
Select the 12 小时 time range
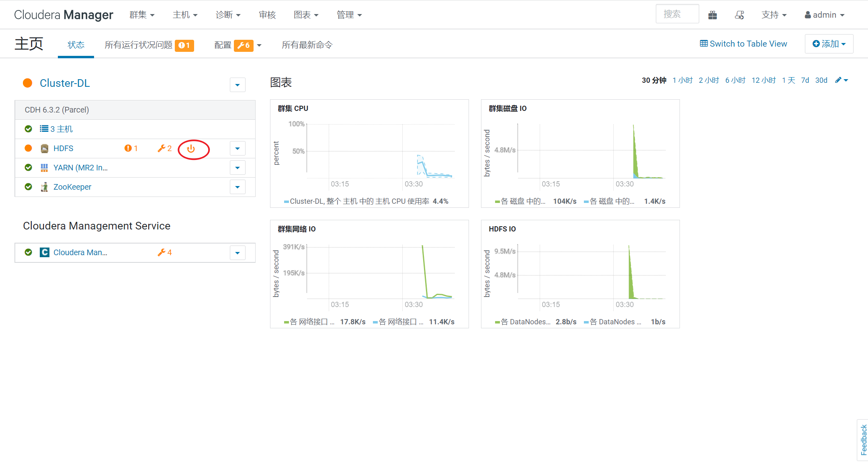click(764, 80)
